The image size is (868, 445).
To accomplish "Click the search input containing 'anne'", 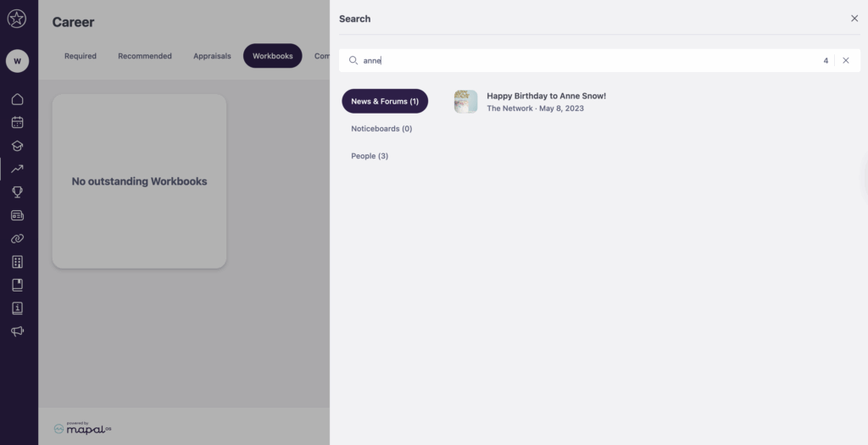I will 585,61.
